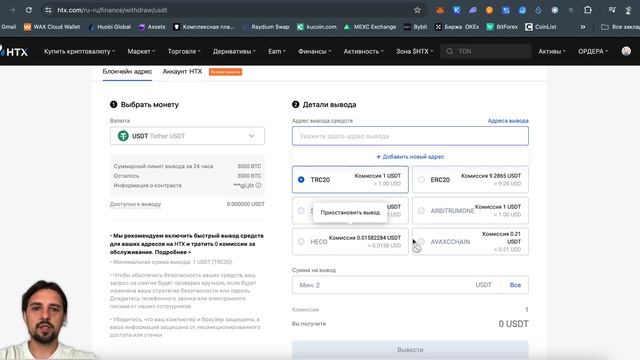Open the MEXC Exchange bookmark
The width and height of the screenshot is (640, 360).
(370, 27)
